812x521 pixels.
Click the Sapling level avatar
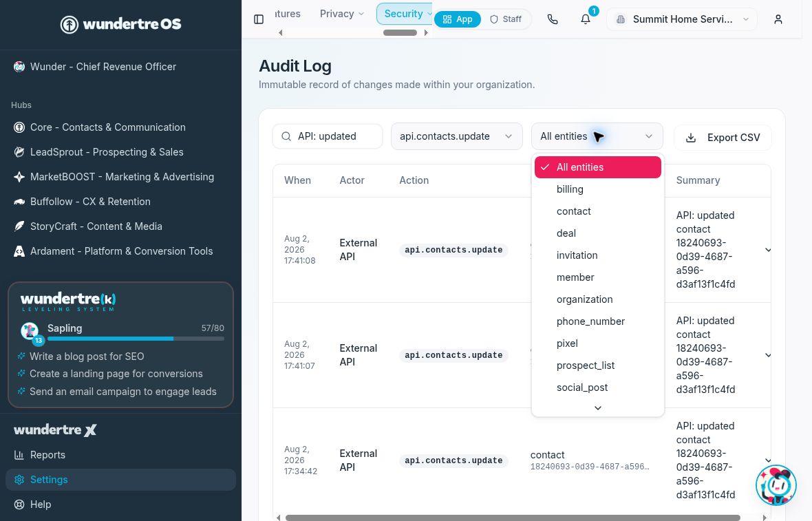(x=30, y=331)
